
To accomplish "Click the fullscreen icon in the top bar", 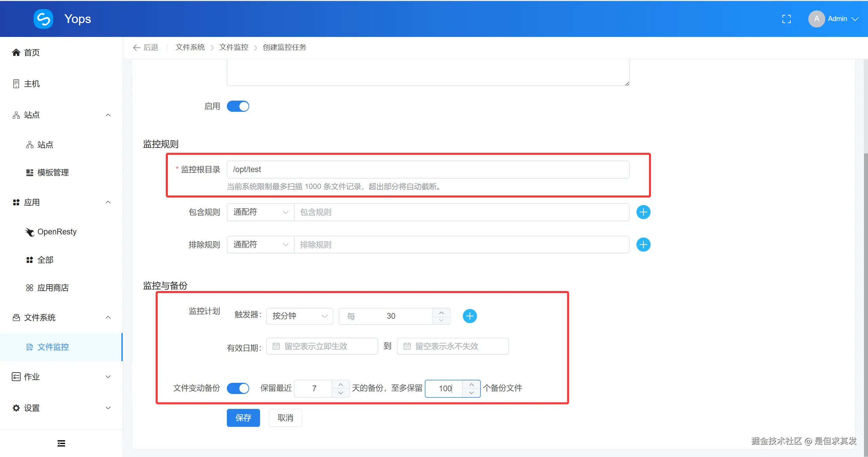I will [x=786, y=19].
